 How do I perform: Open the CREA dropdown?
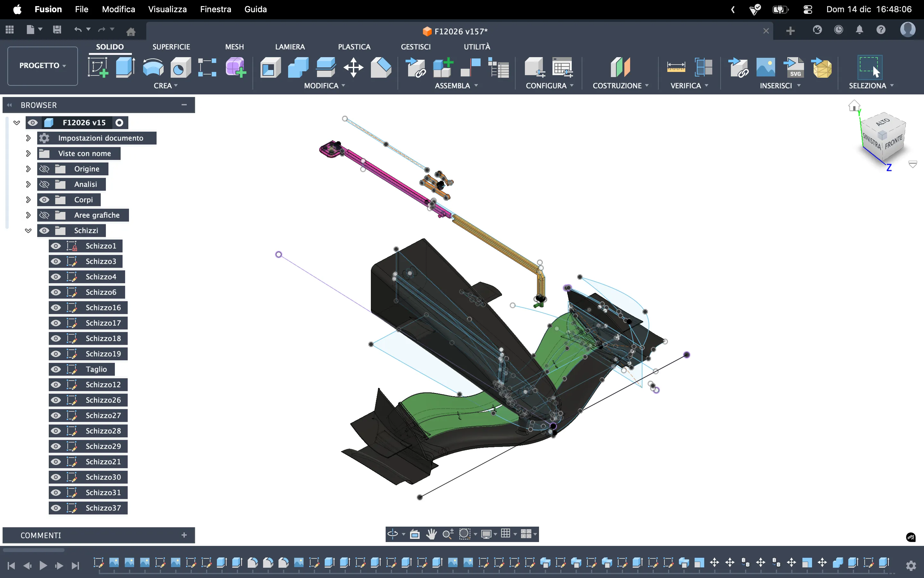coord(166,86)
